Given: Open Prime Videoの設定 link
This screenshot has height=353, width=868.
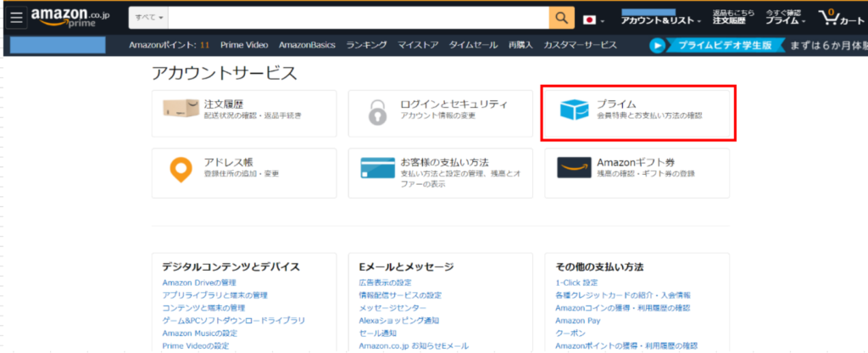Looking at the screenshot, I should 196,346.
